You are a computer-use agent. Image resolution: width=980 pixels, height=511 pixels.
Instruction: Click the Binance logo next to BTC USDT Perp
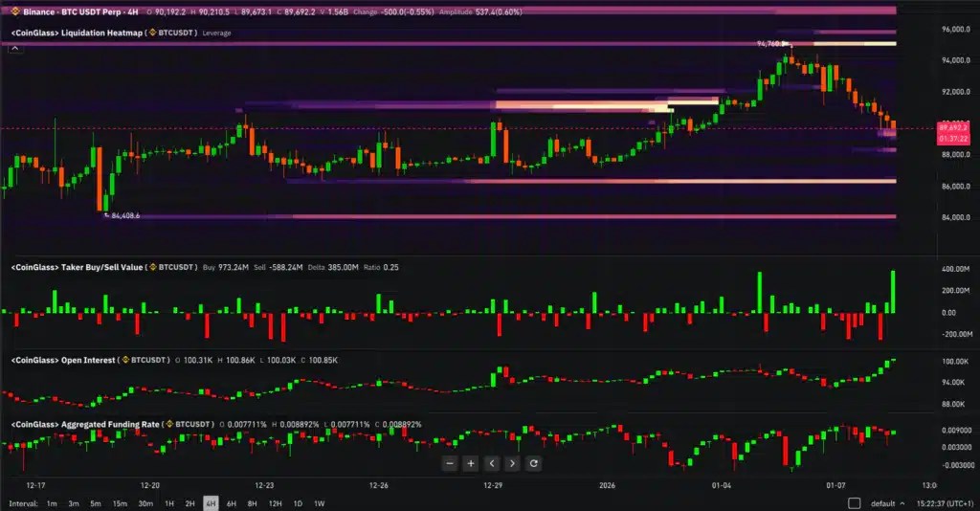click(x=15, y=11)
